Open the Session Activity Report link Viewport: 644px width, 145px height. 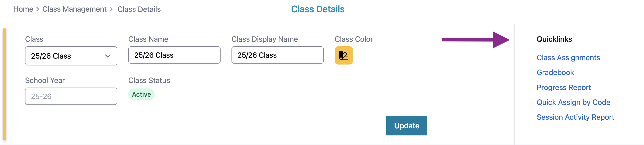(x=575, y=117)
